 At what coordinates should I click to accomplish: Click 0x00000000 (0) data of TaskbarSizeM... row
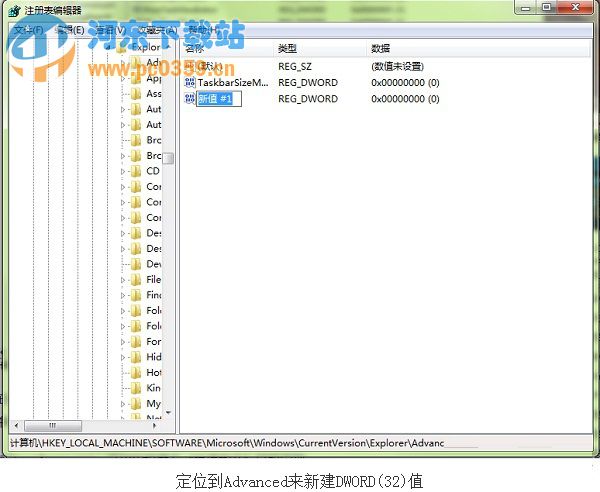coord(405,83)
